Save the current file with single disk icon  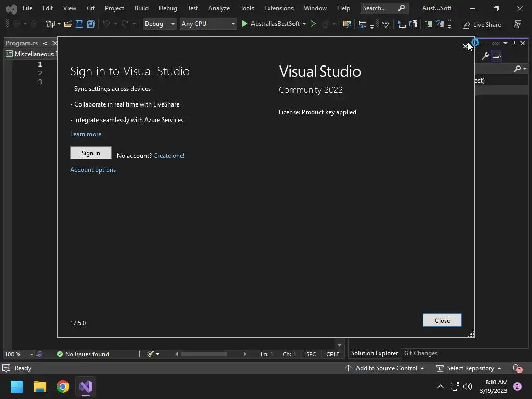tap(79, 24)
